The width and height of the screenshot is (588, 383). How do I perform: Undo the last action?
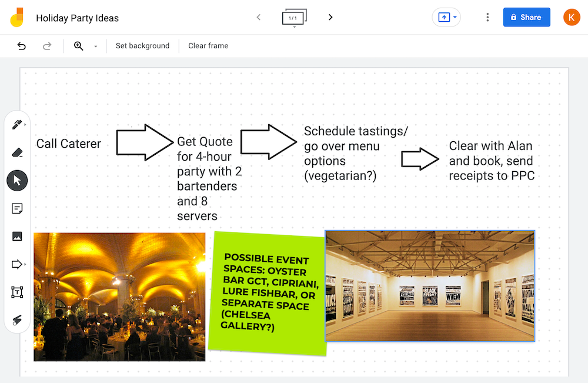click(22, 46)
